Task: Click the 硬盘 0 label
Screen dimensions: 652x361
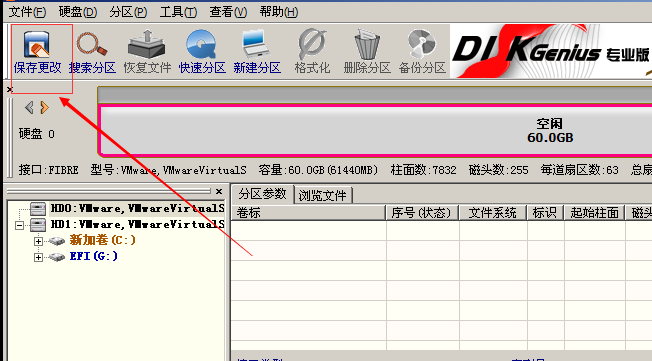Action: [37, 134]
